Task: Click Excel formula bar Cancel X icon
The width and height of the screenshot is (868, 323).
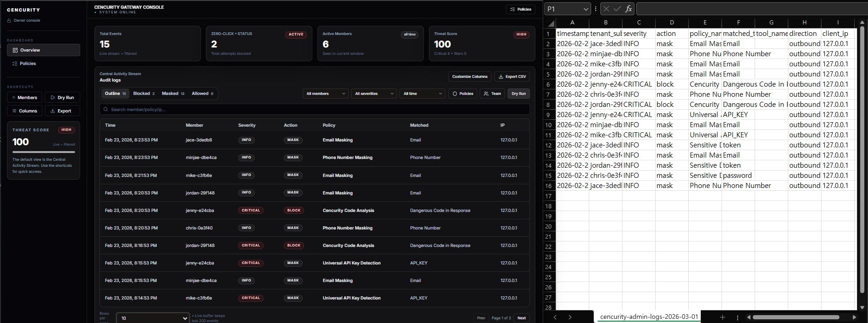Action: point(606,9)
